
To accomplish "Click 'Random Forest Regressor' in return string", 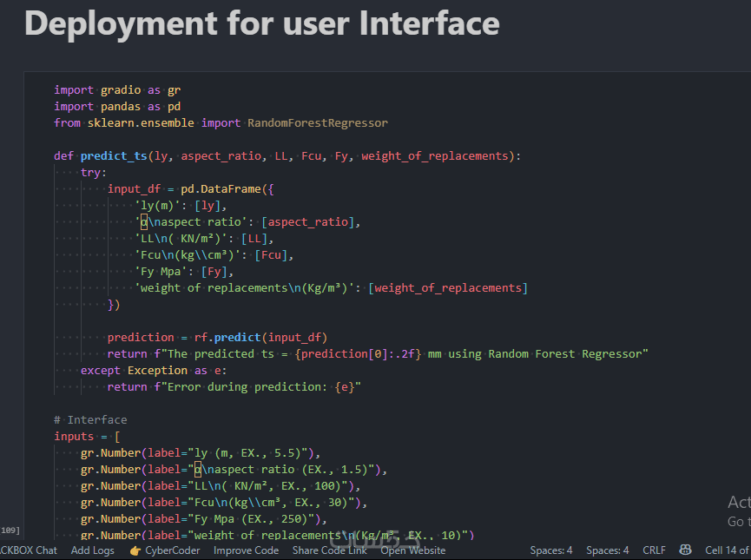I will coord(564,354).
